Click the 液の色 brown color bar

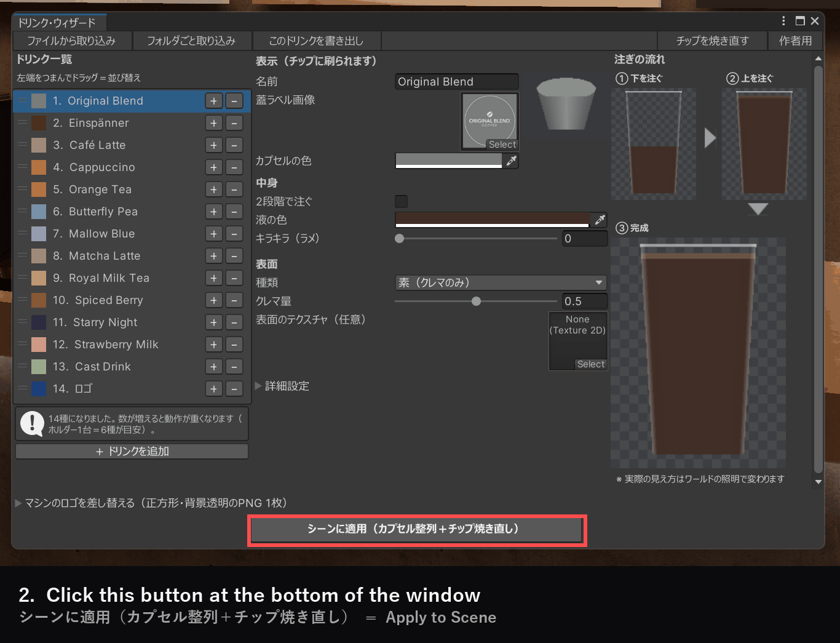493,220
